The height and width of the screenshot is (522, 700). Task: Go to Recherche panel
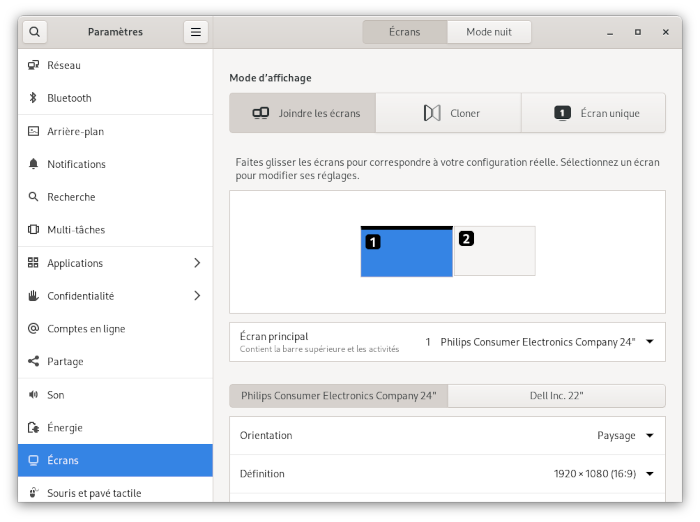point(115,197)
